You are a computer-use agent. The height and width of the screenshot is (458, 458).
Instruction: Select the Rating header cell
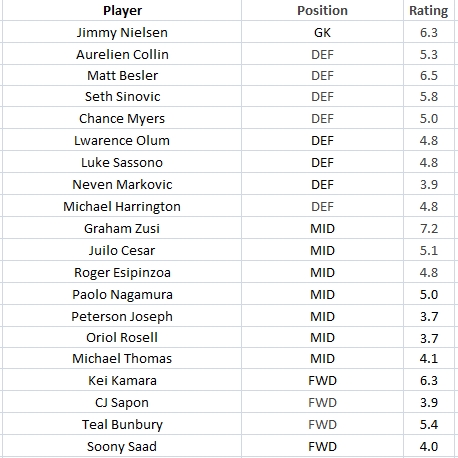click(x=429, y=10)
